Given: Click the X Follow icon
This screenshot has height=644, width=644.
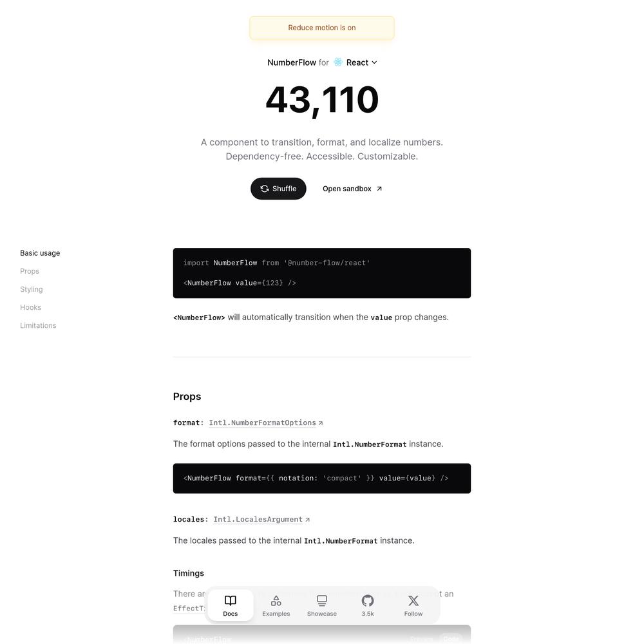Looking at the screenshot, I should pyautogui.click(x=413, y=600).
